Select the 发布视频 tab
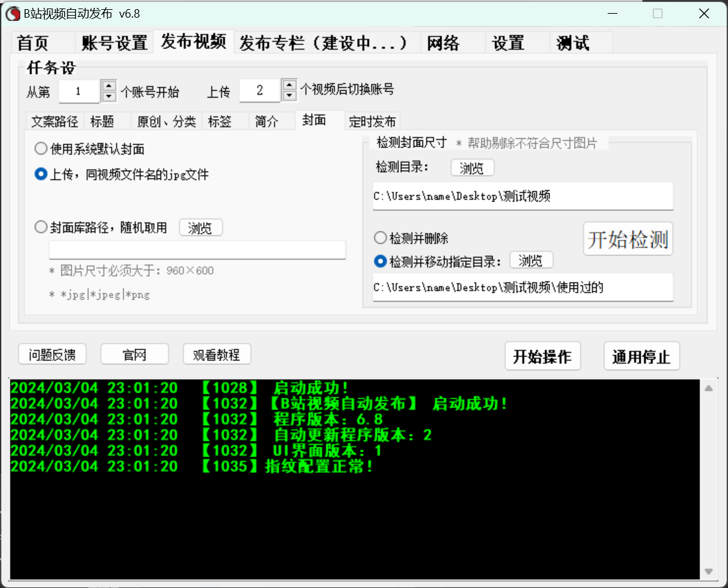This screenshot has width=728, height=588. (x=194, y=42)
